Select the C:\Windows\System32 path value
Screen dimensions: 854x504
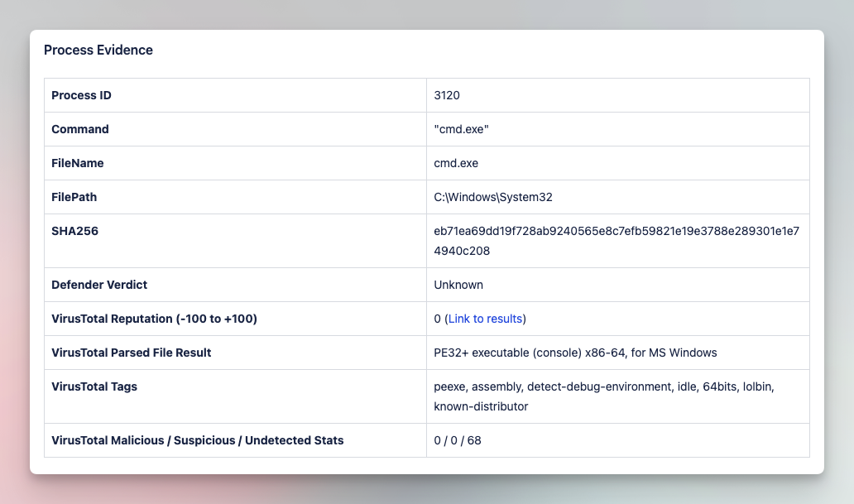coord(493,197)
